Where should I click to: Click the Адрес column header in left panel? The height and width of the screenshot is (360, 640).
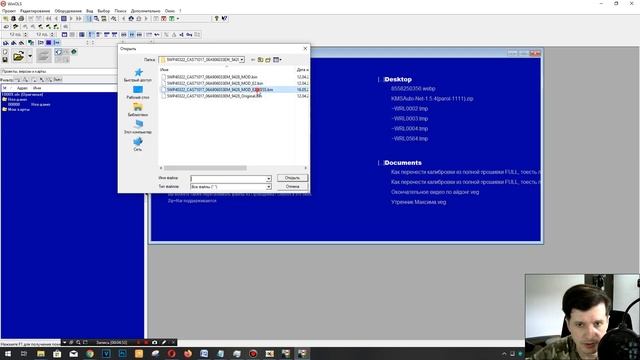tap(22, 88)
